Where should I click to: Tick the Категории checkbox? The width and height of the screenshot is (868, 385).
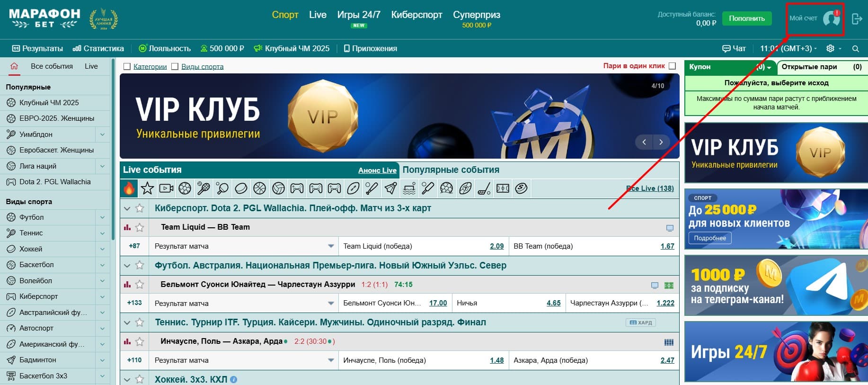coord(127,67)
